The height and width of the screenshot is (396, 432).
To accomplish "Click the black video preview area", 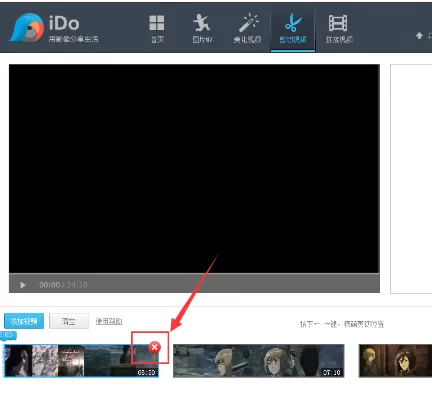I will pos(194,169).
